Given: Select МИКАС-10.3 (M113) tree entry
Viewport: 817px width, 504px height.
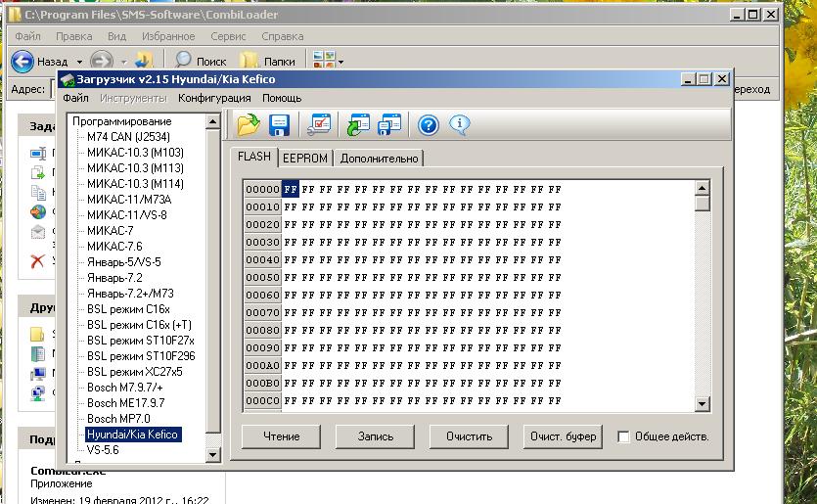Looking at the screenshot, I should pos(135,168).
